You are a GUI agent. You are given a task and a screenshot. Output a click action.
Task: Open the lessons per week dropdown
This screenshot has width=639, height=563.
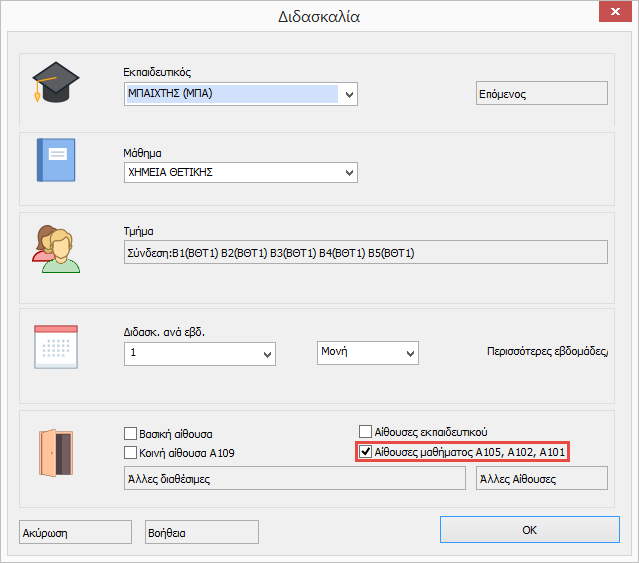click(x=267, y=354)
